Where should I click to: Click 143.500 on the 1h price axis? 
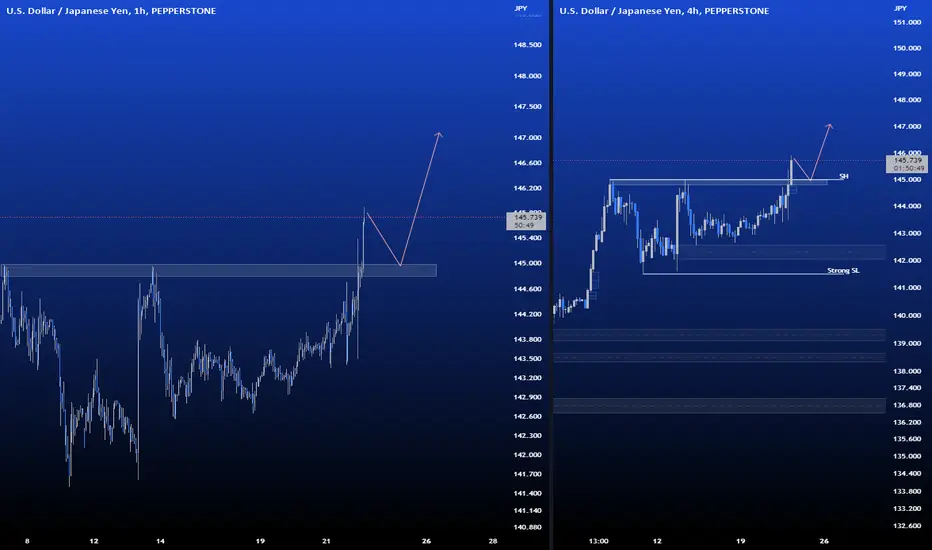point(527,359)
